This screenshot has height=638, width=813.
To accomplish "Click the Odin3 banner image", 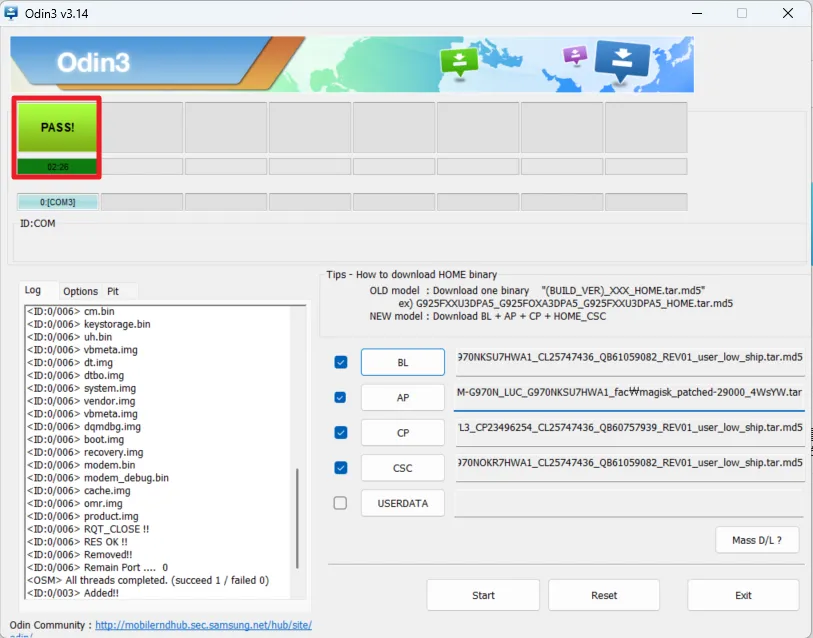I will coord(352,64).
